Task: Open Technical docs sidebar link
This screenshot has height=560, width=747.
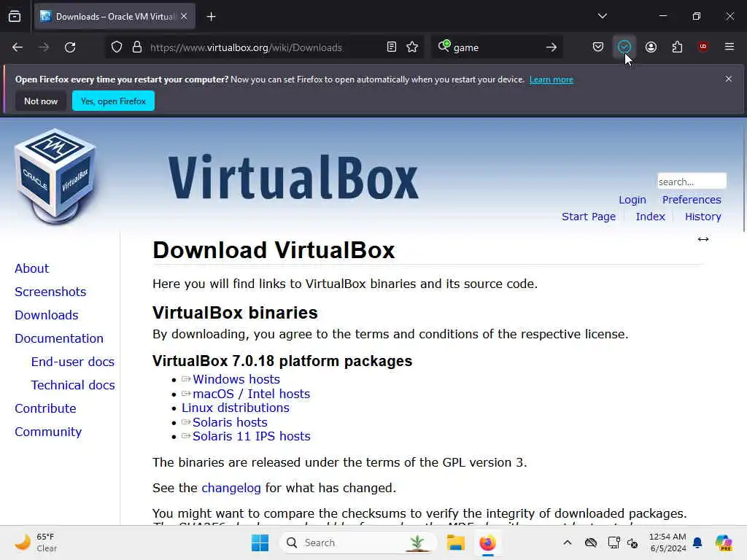Action: pos(73,385)
